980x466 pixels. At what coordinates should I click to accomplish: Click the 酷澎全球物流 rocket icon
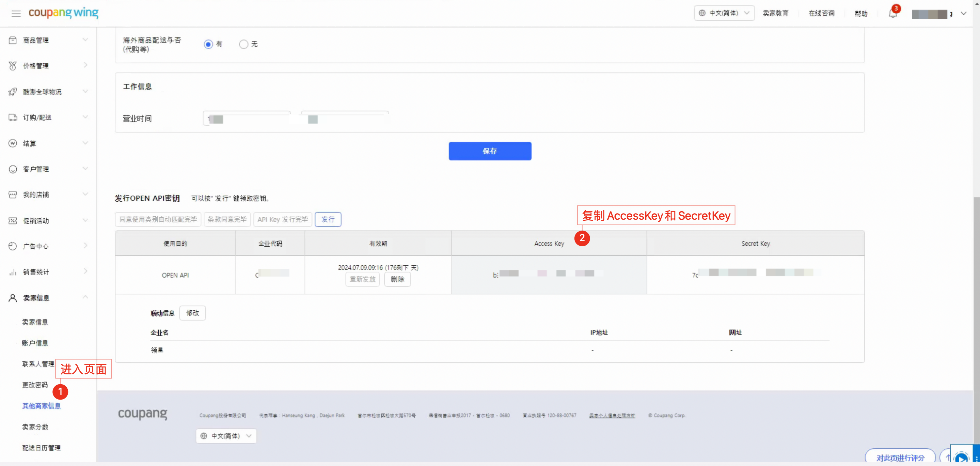(13, 91)
